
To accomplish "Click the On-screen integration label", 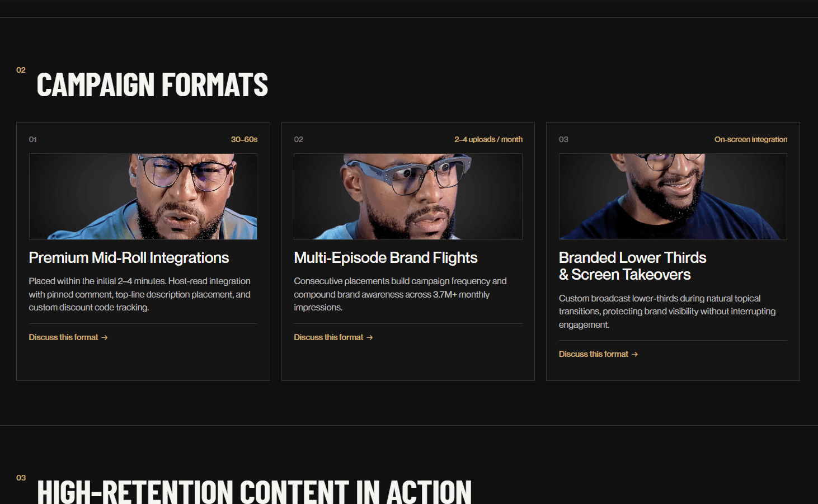I will 751,139.
